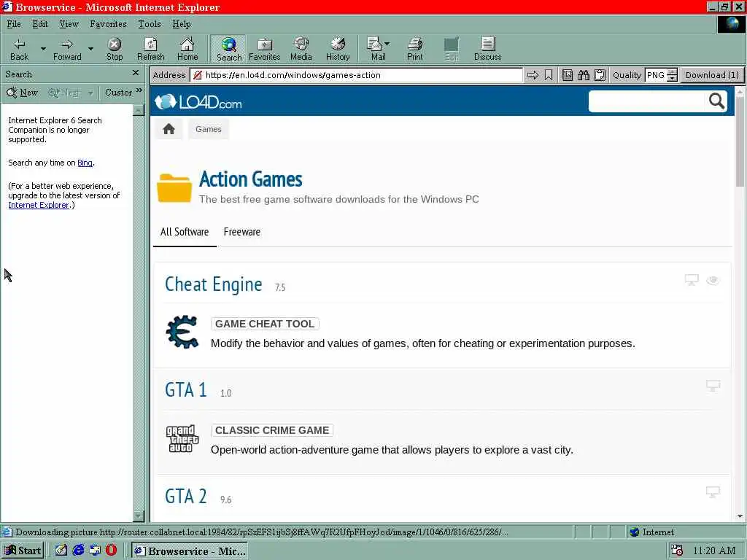Click the bookmark icon beside address bar
Viewport: 747px width, 560px height.
pyautogui.click(x=549, y=75)
